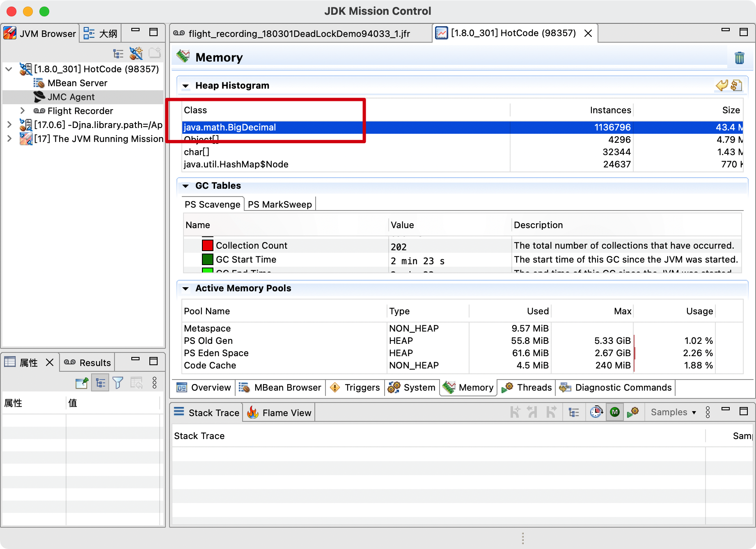Collapse the Heap Histogram section
The image size is (756, 549).
(x=186, y=86)
